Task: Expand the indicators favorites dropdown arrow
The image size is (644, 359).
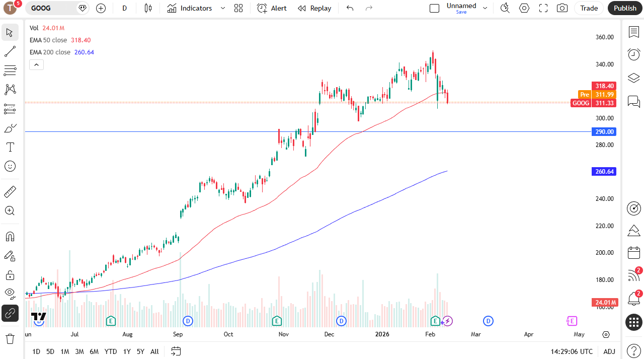Action: (223, 8)
